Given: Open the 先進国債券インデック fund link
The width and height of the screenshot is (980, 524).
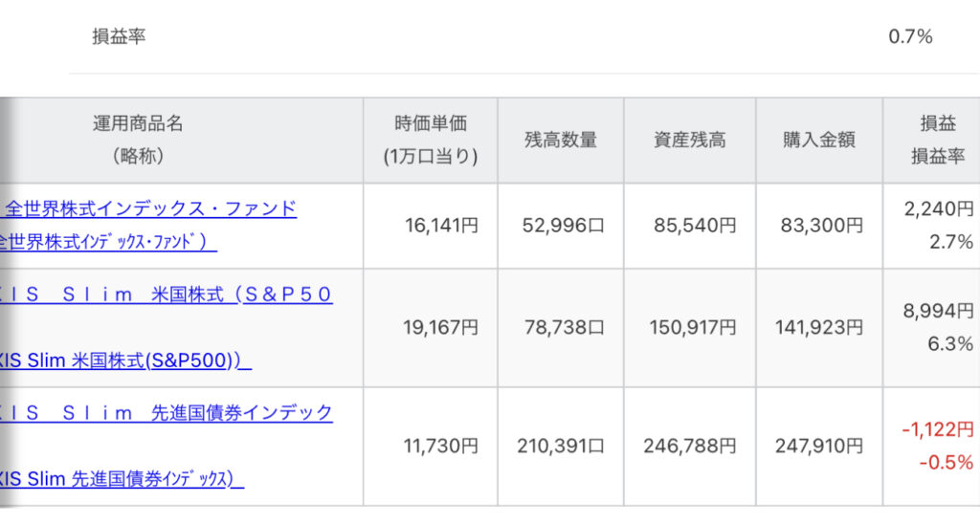Looking at the screenshot, I should pos(167,412).
